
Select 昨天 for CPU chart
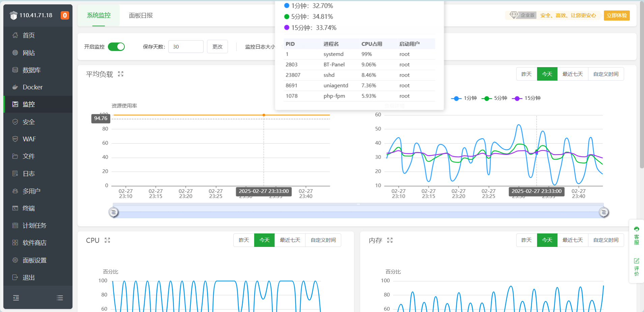tap(244, 240)
